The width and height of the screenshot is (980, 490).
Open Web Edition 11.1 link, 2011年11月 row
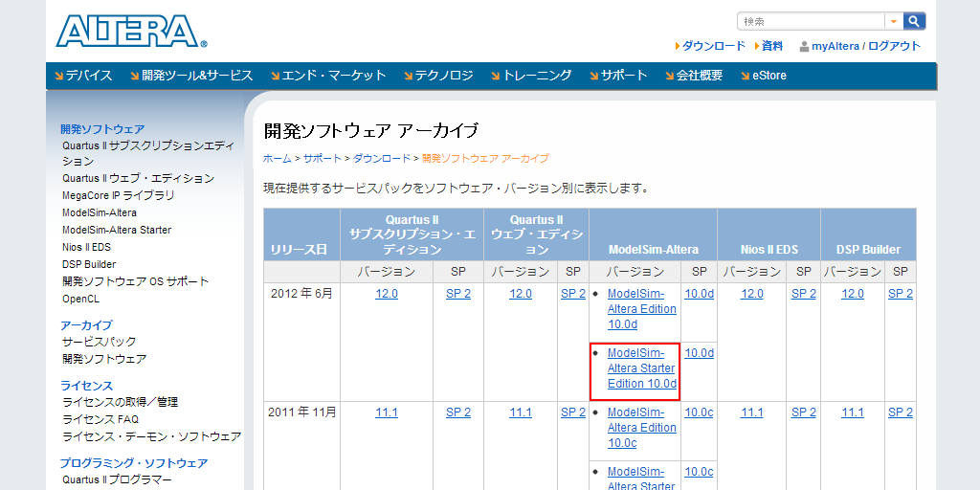(521, 412)
